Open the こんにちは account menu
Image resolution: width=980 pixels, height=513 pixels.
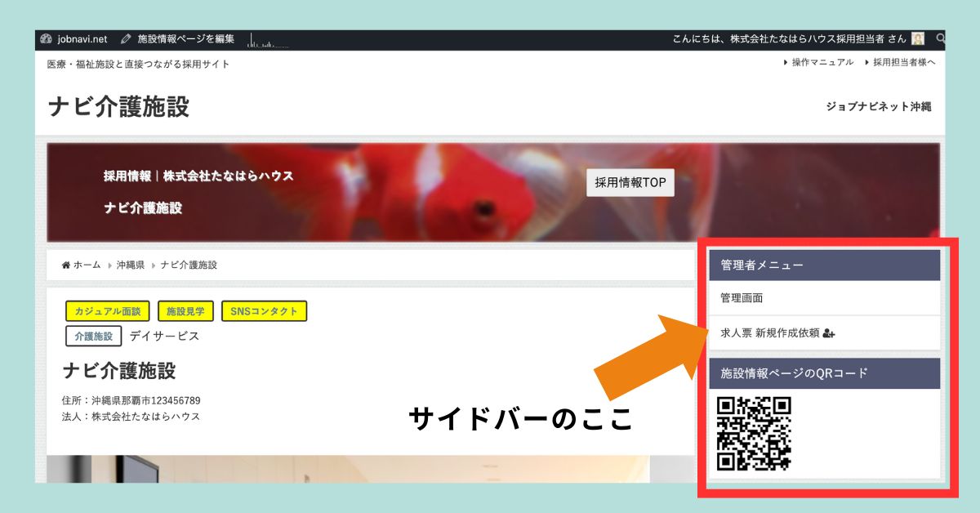pyautogui.click(x=789, y=38)
